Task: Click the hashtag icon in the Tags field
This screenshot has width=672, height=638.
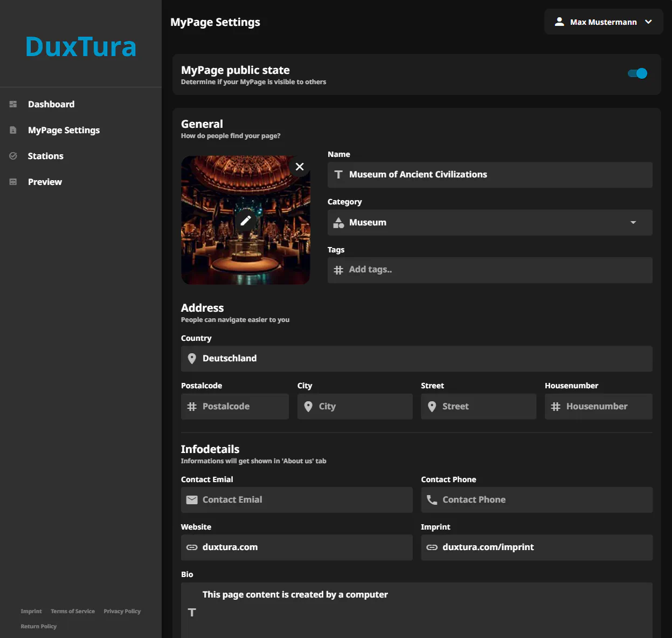Action: tap(338, 270)
